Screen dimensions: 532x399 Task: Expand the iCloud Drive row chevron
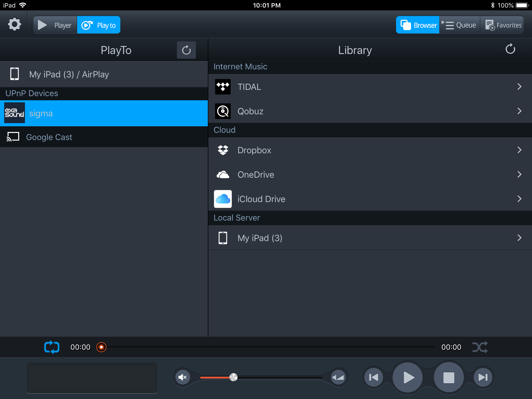point(519,199)
